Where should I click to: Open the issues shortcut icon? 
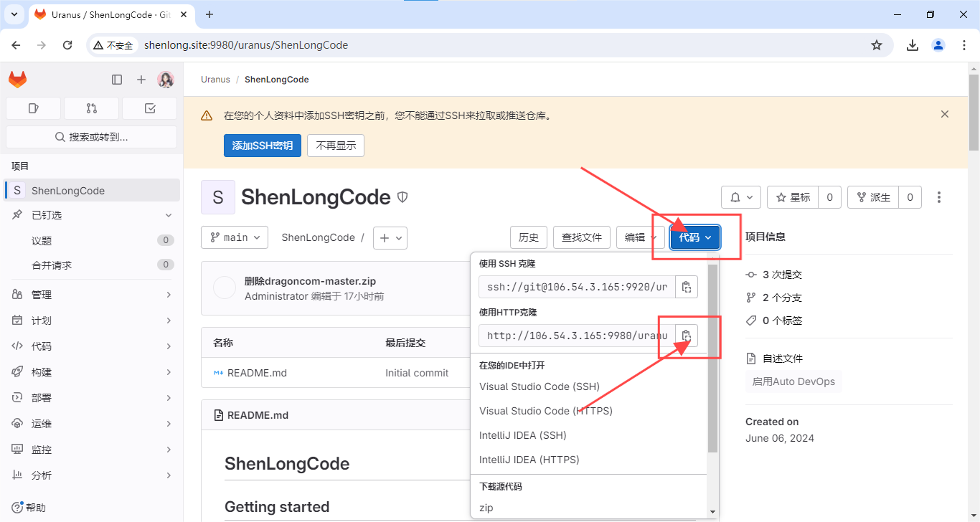[x=33, y=108]
